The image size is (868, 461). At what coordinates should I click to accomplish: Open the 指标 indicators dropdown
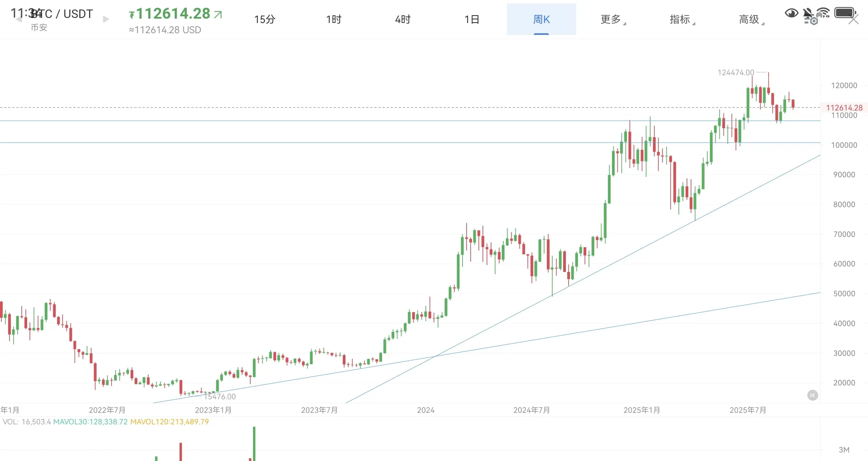coord(682,19)
